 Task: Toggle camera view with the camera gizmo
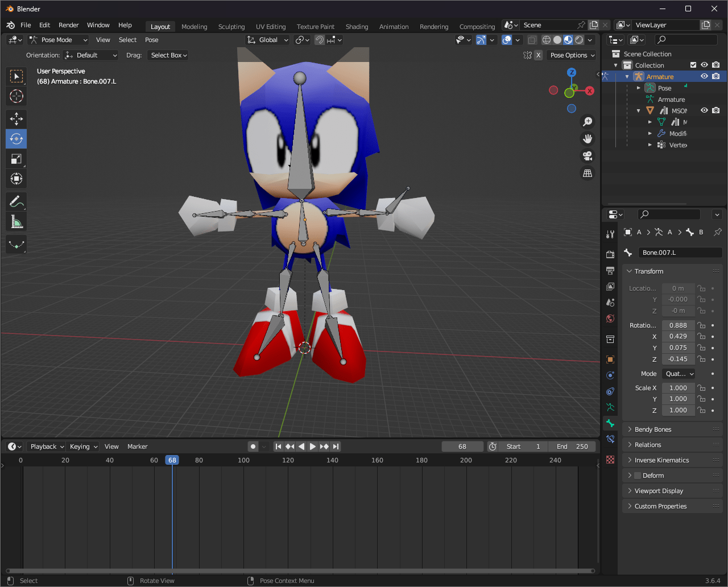click(x=588, y=156)
